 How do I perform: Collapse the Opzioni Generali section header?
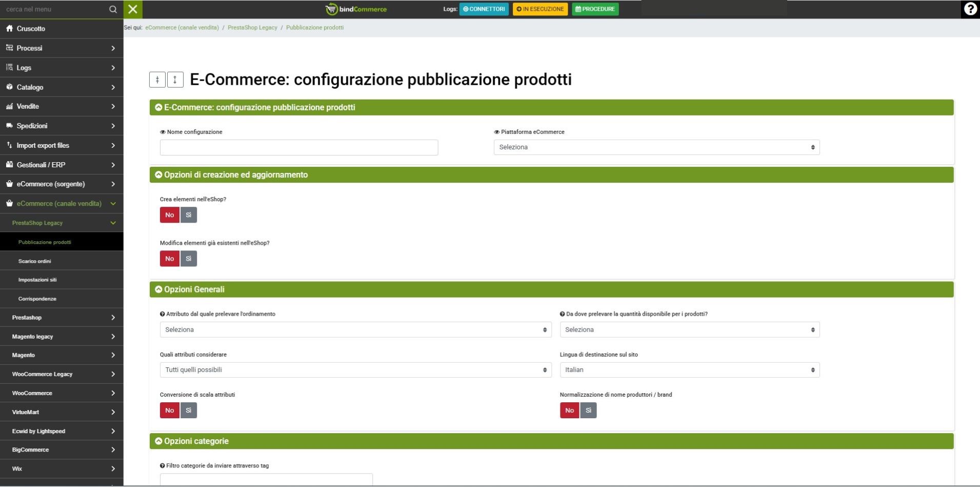194,289
